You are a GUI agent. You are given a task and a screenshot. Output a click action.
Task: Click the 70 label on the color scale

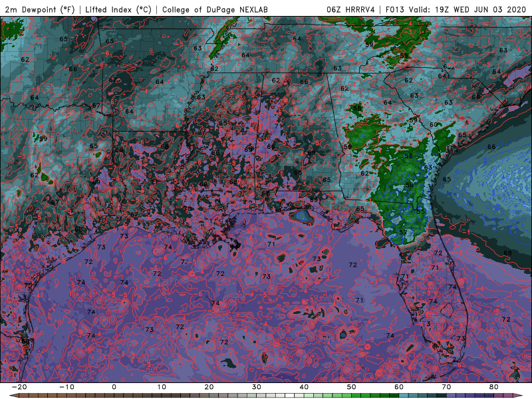446,387
